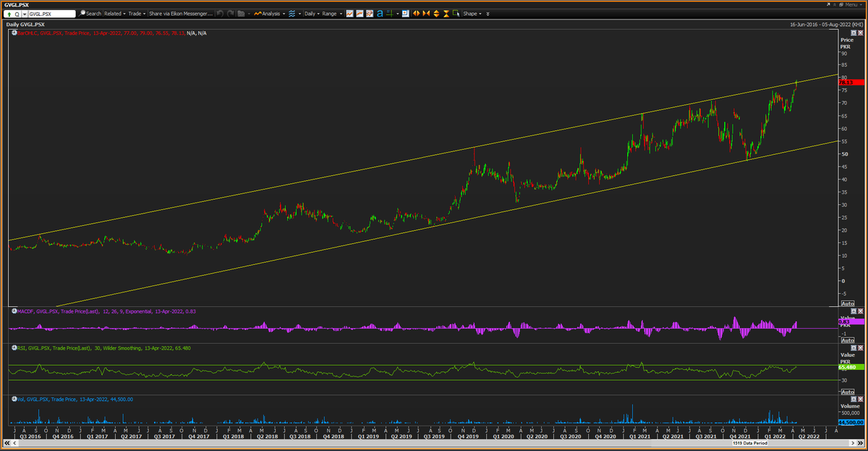Expand the Analysis dropdown
The width and height of the screenshot is (868, 451).
coord(268,14)
